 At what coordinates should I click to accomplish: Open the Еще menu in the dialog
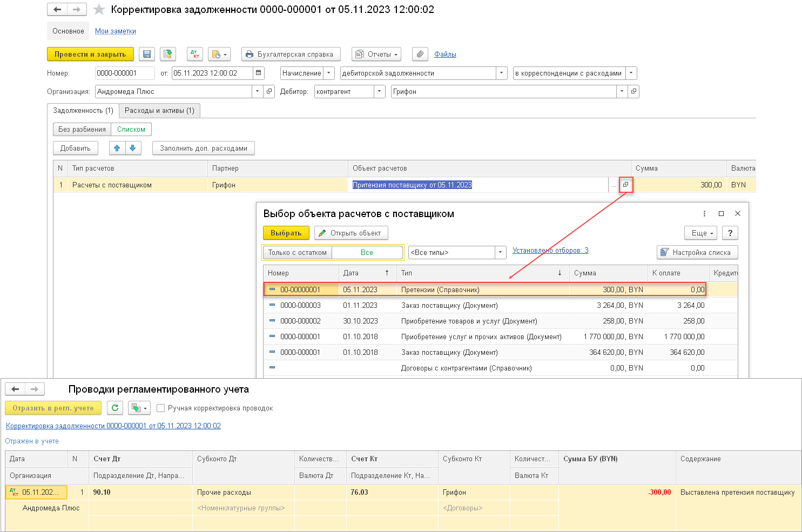click(x=701, y=233)
